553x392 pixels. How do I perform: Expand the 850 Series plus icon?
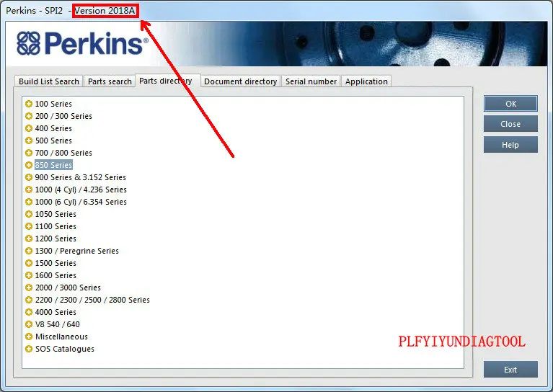point(29,165)
